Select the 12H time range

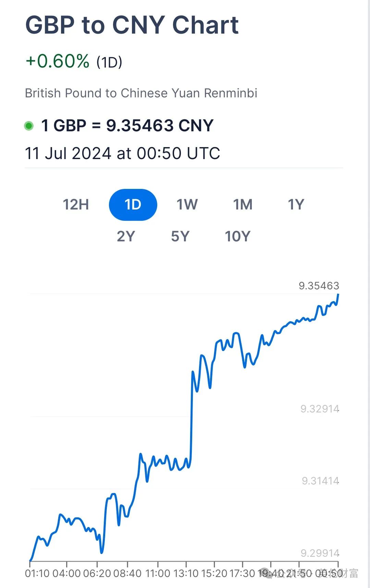[x=76, y=205]
